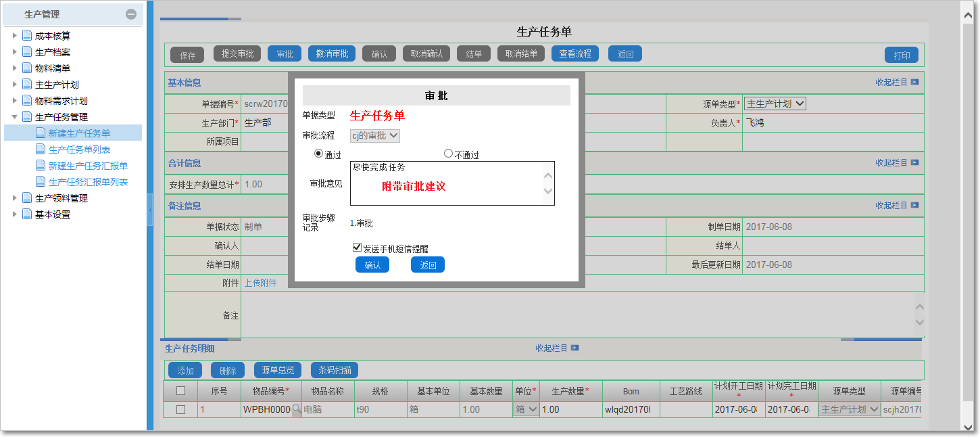This screenshot has width=980, height=437.
Task: Collapse the 基本信息 section via its 收起栏目 icon
Action: coord(914,82)
